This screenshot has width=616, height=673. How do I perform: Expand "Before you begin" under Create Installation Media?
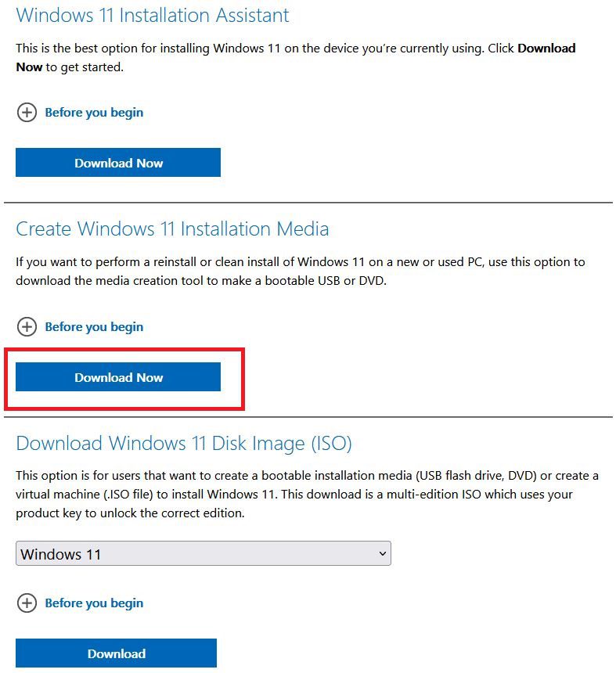[93, 326]
